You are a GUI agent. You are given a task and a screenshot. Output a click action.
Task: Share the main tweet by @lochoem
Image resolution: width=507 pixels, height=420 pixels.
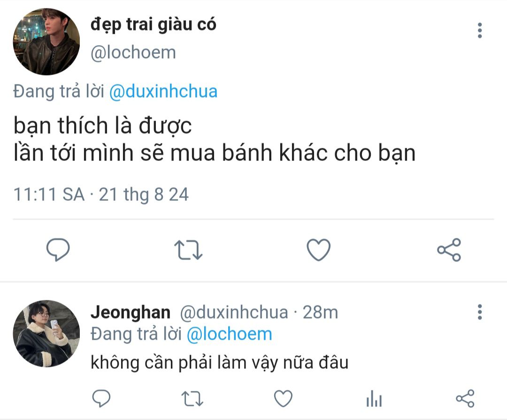pos(449,250)
